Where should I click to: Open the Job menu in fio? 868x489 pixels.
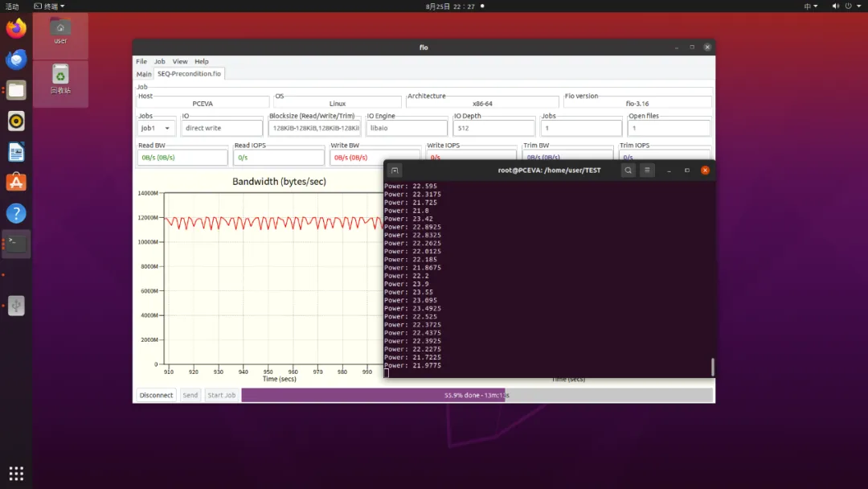click(160, 61)
